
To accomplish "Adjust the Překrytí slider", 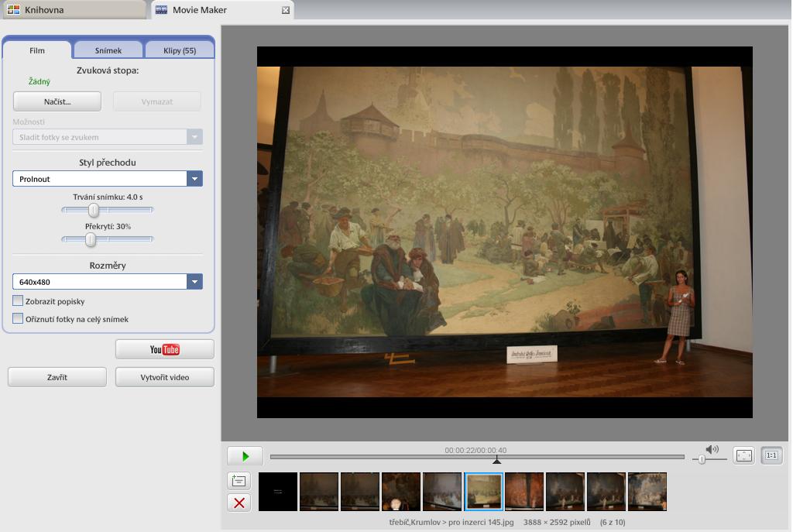I will [91, 239].
